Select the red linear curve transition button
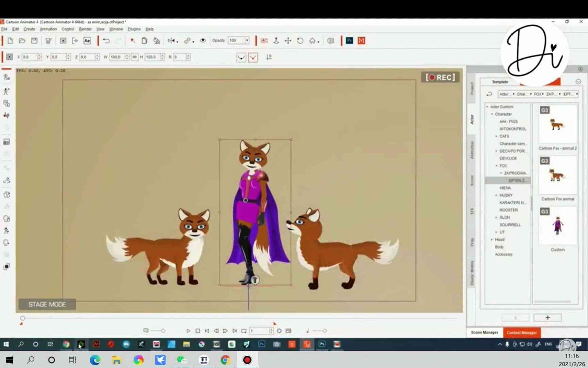 tap(253, 57)
